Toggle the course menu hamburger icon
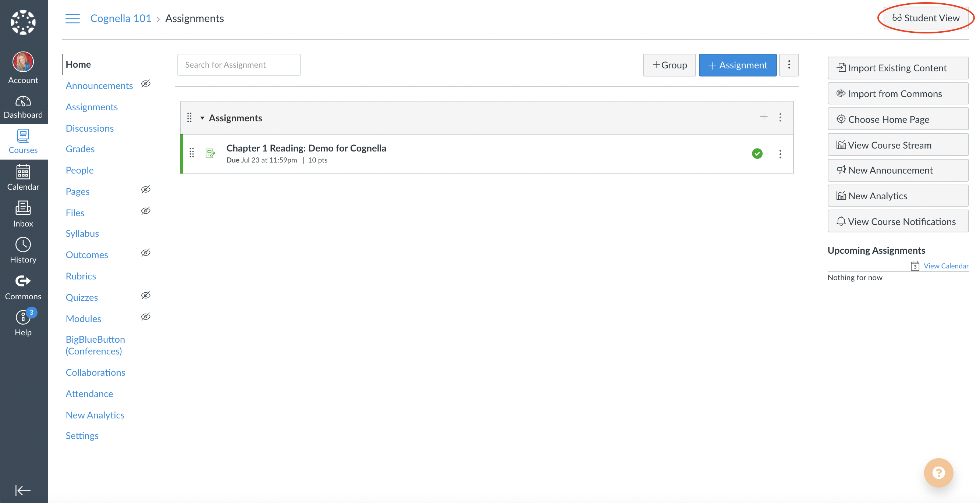 click(72, 18)
